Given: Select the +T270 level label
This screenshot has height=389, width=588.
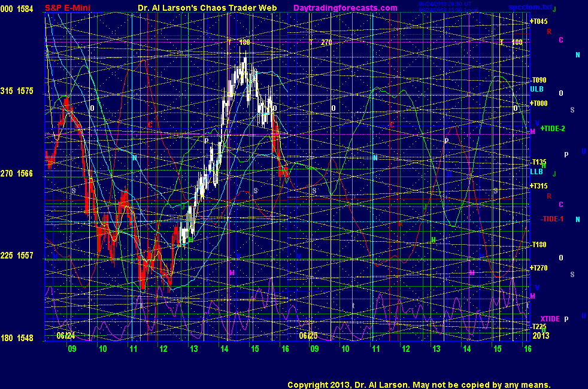Looking at the screenshot, I should click(x=538, y=268).
